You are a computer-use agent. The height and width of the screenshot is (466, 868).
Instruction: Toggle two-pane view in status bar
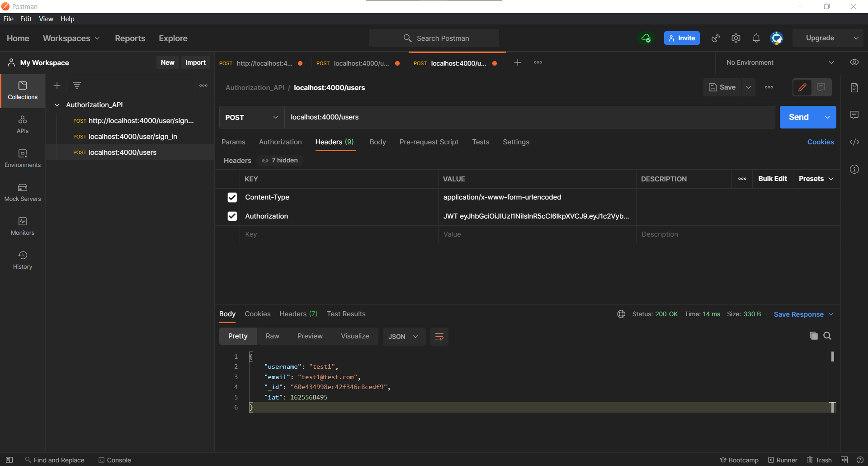point(844,460)
